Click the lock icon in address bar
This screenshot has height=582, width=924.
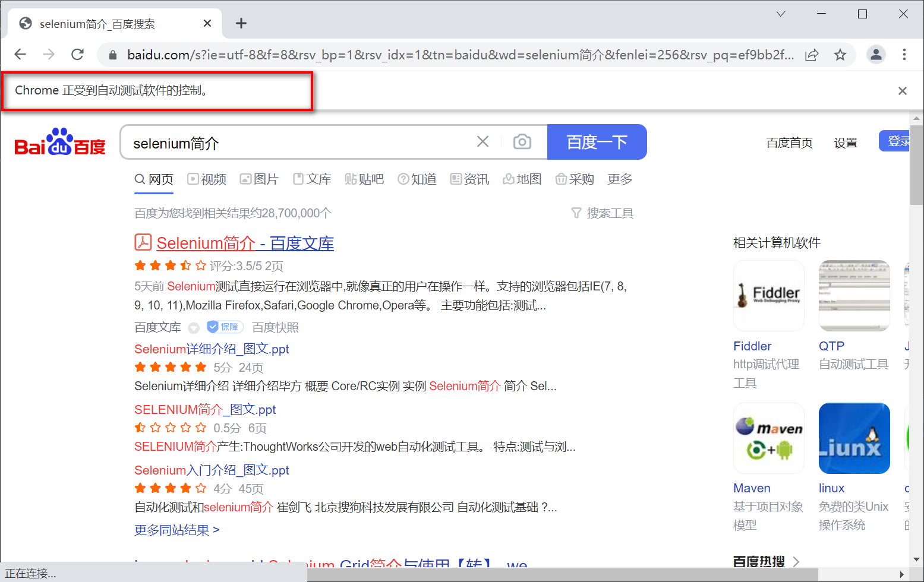112,55
